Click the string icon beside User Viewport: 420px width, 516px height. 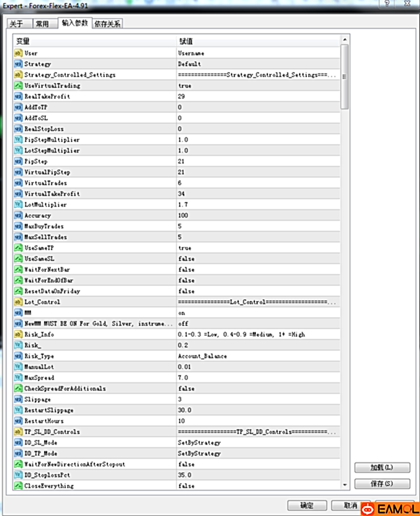click(x=18, y=53)
